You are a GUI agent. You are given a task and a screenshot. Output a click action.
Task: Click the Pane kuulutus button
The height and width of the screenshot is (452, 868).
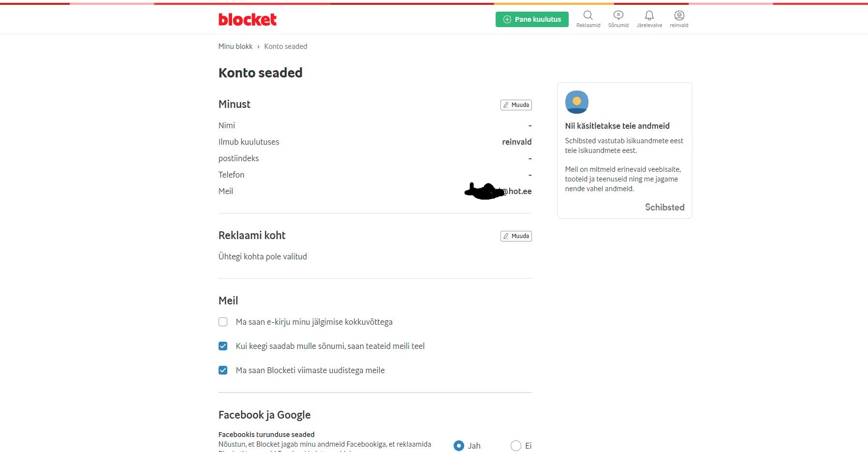[x=532, y=19]
